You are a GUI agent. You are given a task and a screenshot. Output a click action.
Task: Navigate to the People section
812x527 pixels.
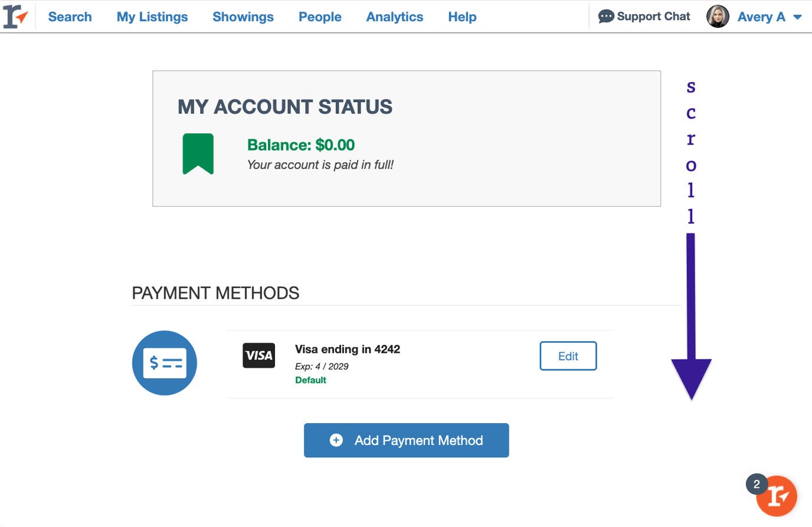pyautogui.click(x=320, y=17)
